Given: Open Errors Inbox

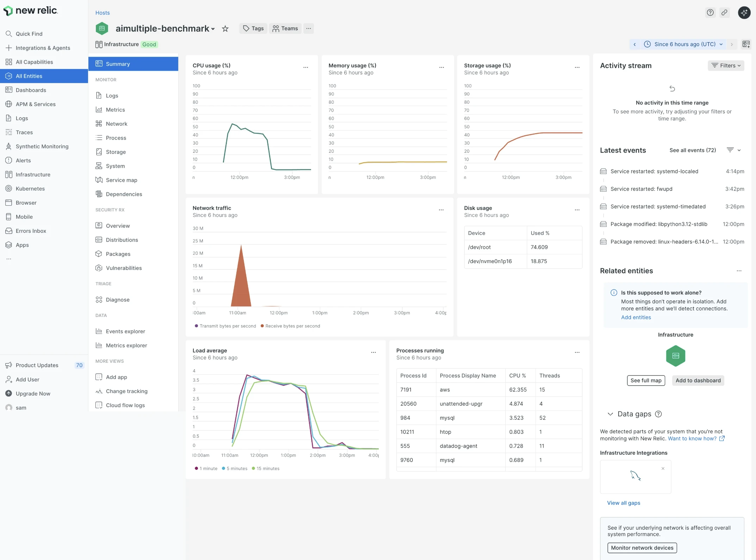Looking at the screenshot, I should click(x=44, y=231).
